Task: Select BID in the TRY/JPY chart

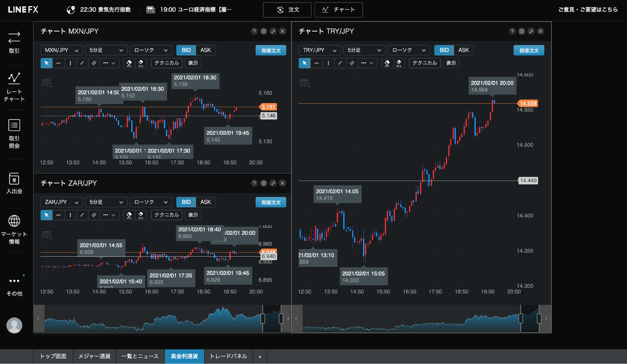Action: coord(444,50)
